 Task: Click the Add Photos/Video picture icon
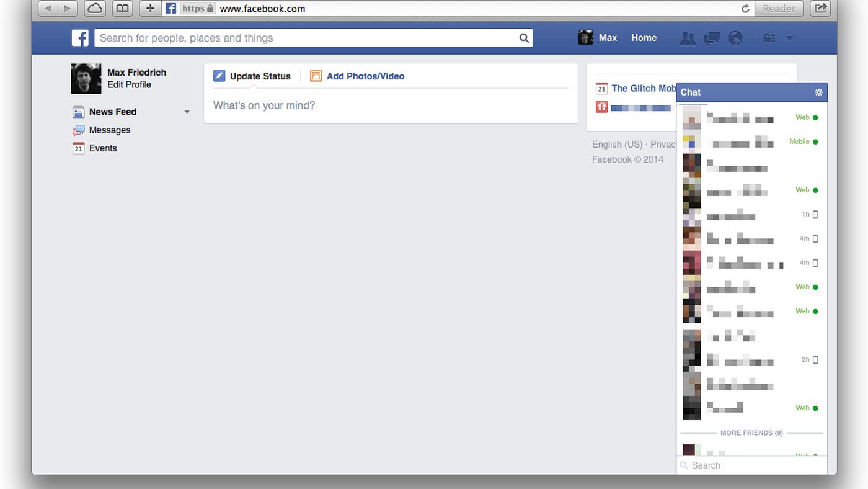316,76
